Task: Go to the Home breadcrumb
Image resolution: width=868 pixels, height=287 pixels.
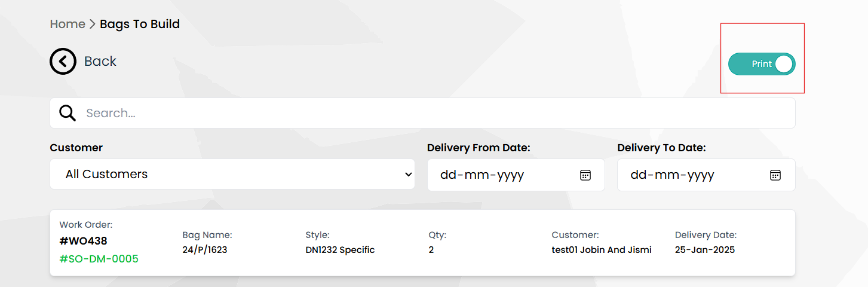Action: click(68, 24)
